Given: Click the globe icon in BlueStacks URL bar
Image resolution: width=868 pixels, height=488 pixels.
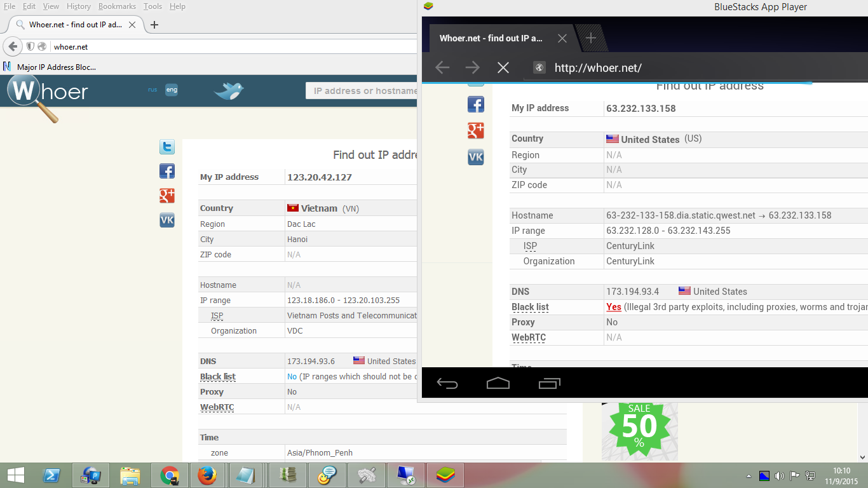Looking at the screenshot, I should click(x=539, y=67).
